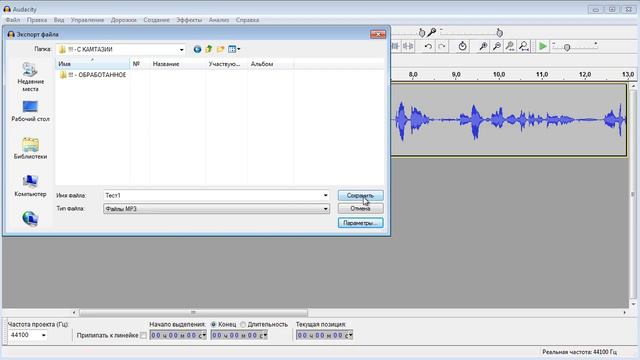The image size is (640, 360).
Task: Click the Undo arrow in Audacity toolbar
Action: [x=428, y=46]
